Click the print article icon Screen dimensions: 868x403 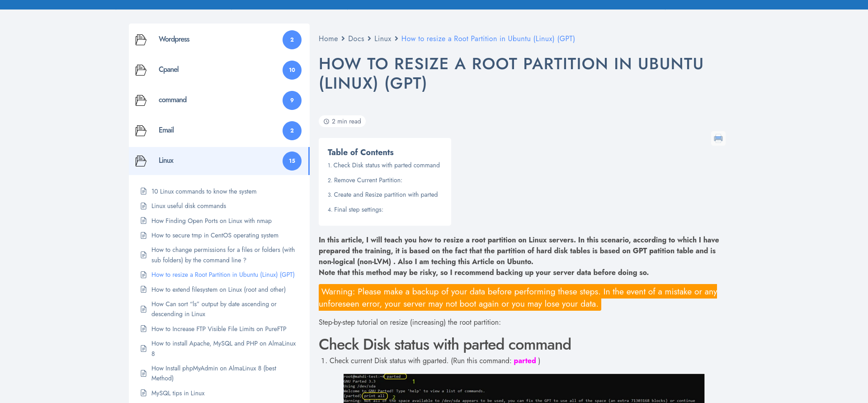pyautogui.click(x=718, y=138)
